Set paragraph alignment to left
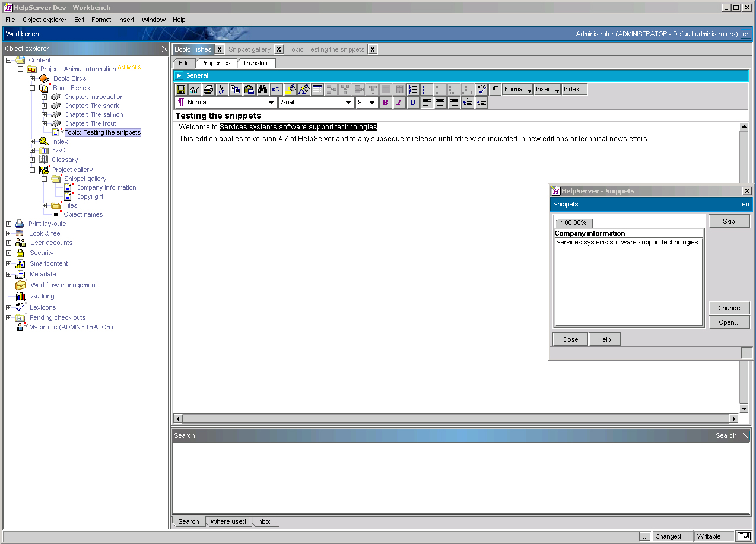Screen dimensions: 756x544 [427, 103]
